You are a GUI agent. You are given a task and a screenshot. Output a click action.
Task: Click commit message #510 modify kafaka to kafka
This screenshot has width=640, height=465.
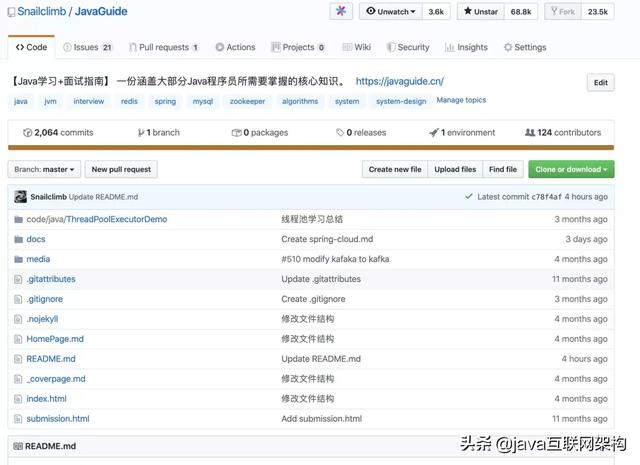pos(335,259)
